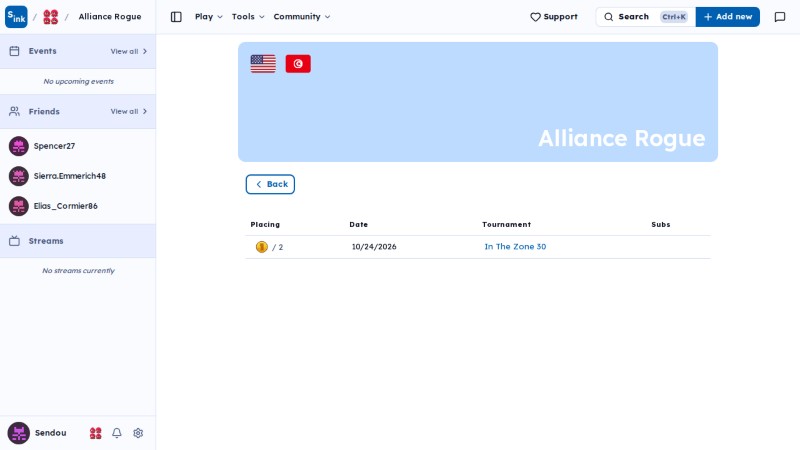This screenshot has height=450, width=800.
Task: Open Spencer27's profile name
Action: pyautogui.click(x=54, y=146)
